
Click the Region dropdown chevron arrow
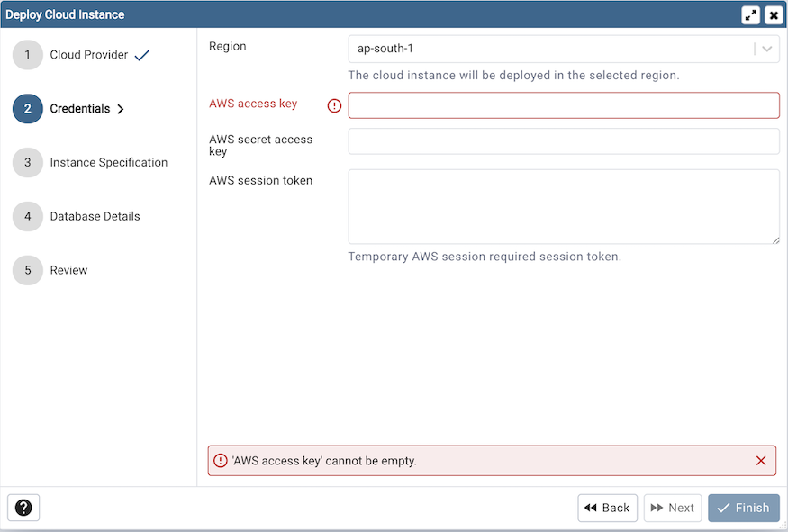tap(767, 50)
